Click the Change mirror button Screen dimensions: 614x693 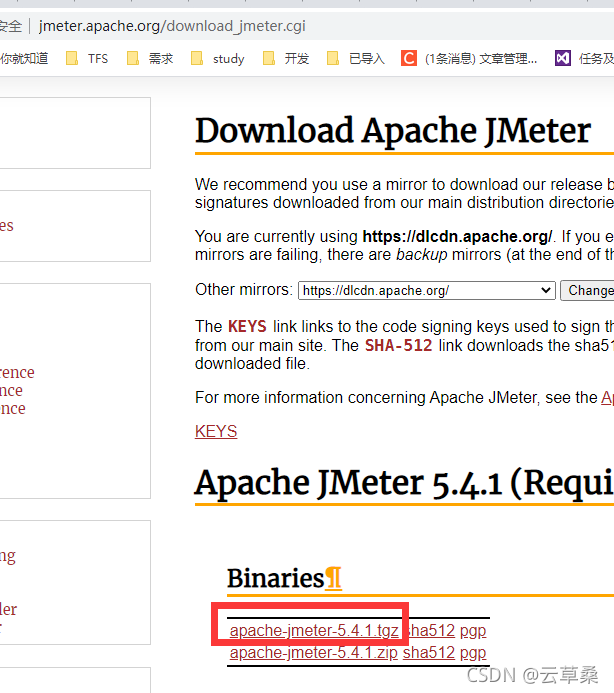tap(587, 290)
